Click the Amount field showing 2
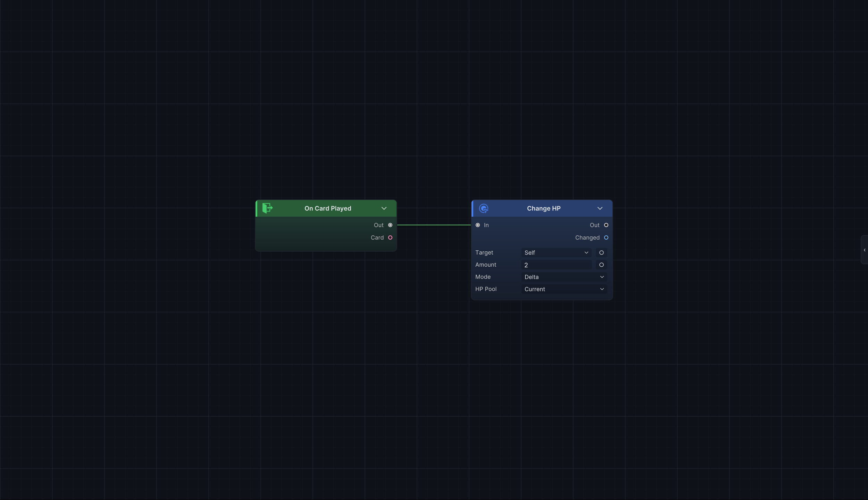Screen dimensions: 868x500 click(557, 265)
